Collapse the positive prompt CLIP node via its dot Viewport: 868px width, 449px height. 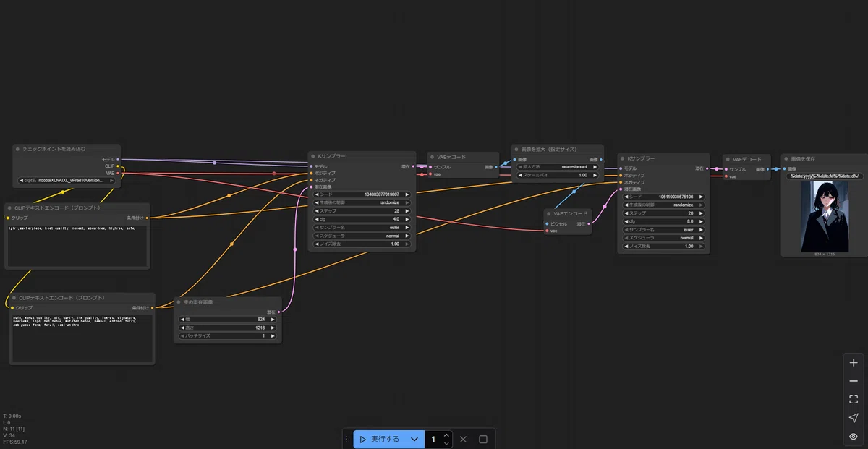pyautogui.click(x=9, y=208)
